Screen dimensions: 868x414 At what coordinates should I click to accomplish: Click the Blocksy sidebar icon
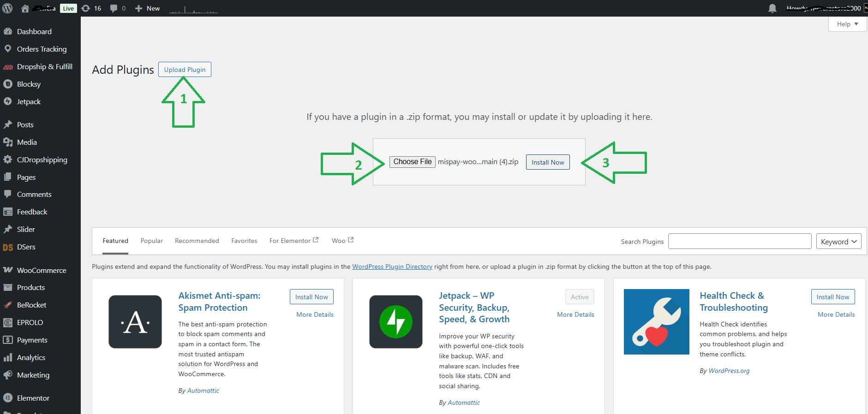8,84
